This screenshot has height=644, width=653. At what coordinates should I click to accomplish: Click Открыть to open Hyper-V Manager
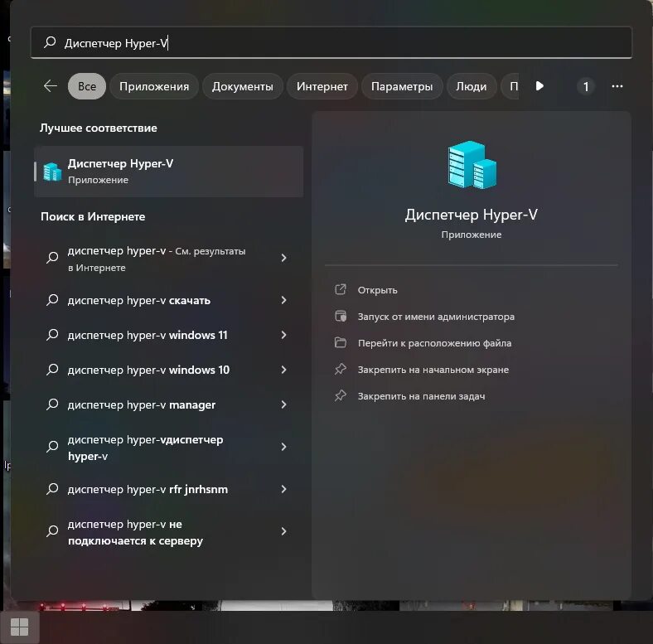(x=377, y=290)
